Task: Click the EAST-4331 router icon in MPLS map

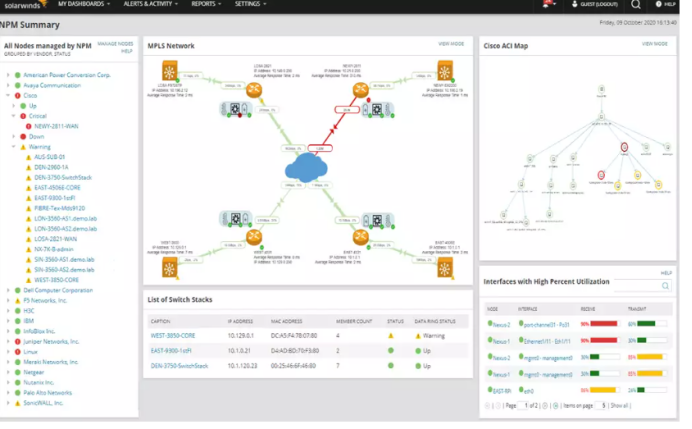Action: [x=361, y=237]
